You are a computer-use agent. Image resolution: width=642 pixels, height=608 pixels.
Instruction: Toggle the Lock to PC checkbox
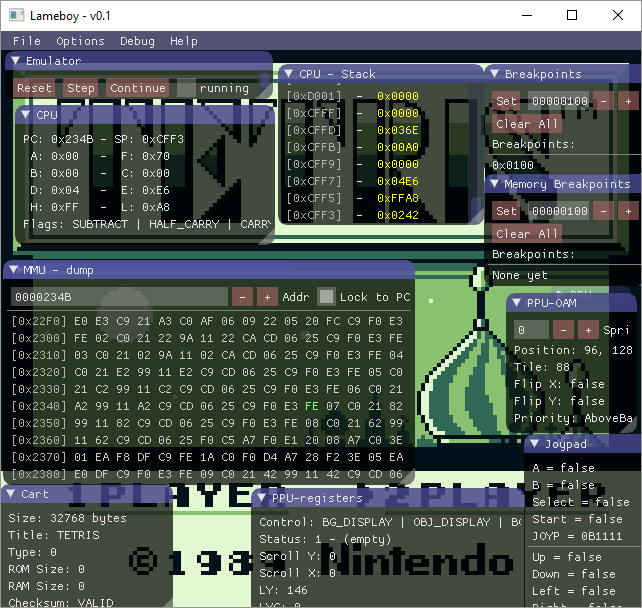(326, 297)
